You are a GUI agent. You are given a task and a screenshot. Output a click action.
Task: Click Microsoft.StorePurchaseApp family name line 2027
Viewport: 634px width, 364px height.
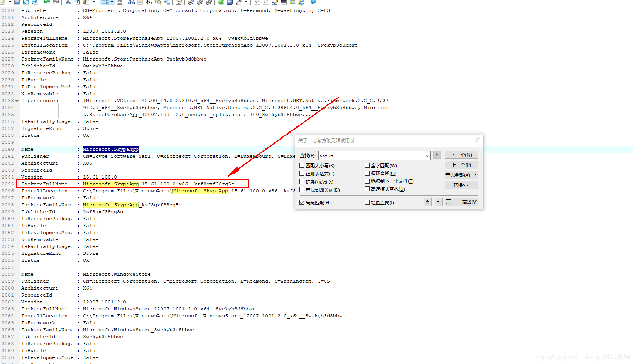[x=144, y=59]
